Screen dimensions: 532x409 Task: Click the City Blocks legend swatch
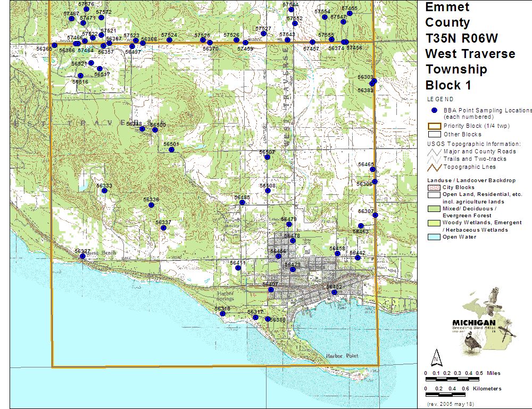coord(433,188)
